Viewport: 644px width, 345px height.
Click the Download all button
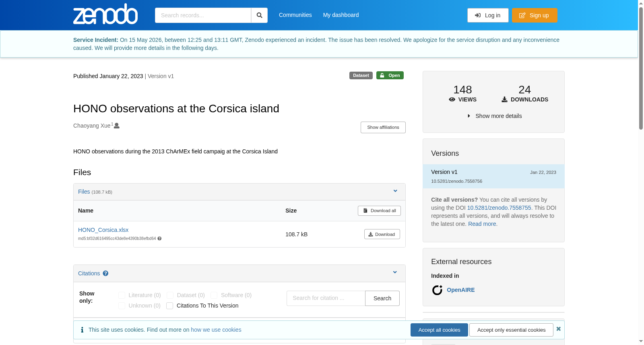tap(379, 211)
